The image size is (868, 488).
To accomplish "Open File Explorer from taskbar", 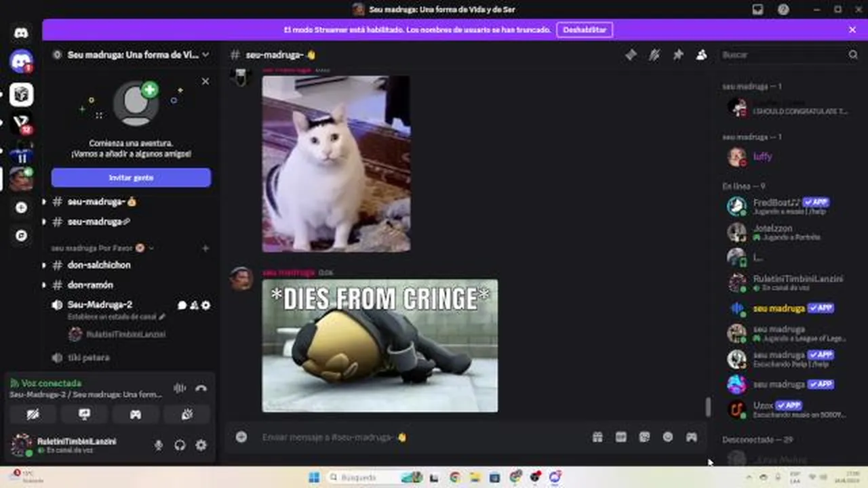I will point(475,477).
